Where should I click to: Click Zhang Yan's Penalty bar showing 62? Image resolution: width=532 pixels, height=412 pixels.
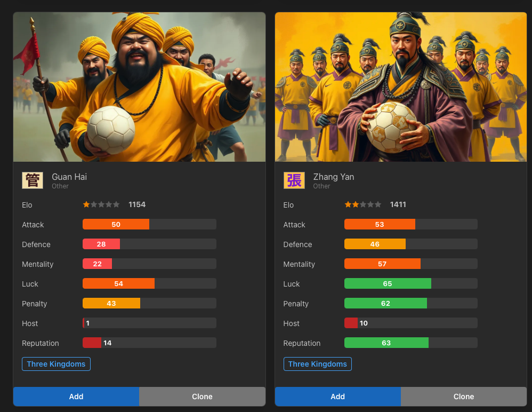coord(411,303)
